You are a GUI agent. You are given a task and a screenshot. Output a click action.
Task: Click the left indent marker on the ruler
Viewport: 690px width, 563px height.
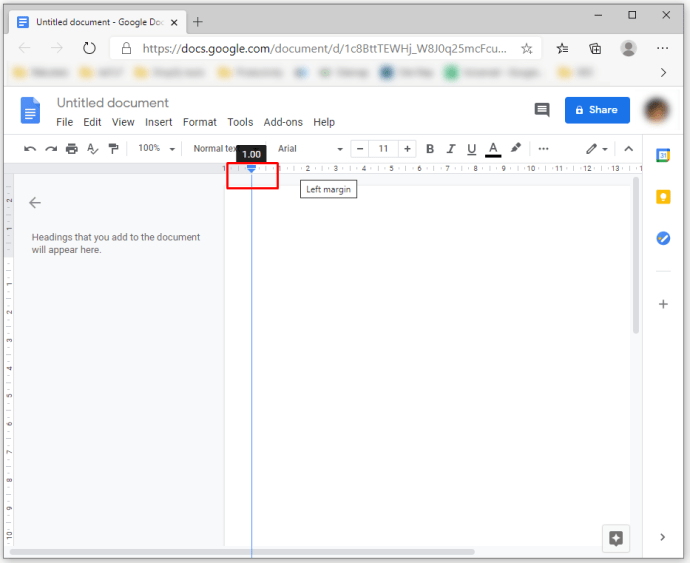(251, 168)
